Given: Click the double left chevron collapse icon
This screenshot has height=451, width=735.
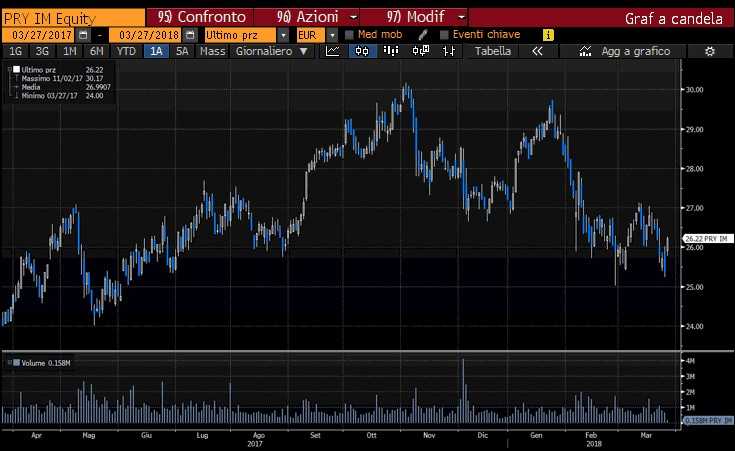Looking at the screenshot, I should pos(537,51).
